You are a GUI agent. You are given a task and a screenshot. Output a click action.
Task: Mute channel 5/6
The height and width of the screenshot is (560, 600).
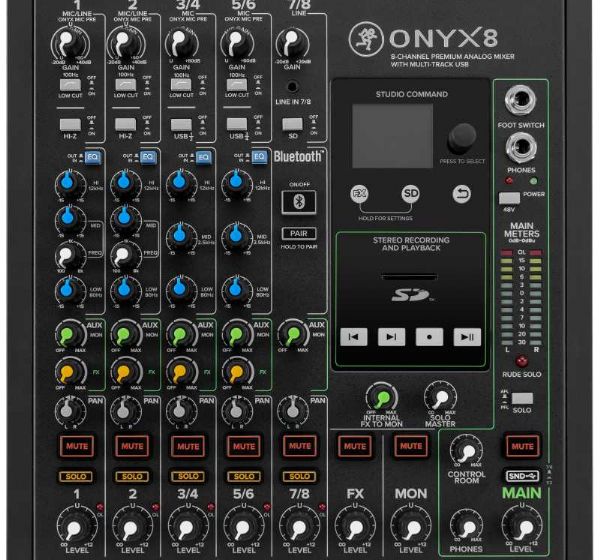(244, 446)
